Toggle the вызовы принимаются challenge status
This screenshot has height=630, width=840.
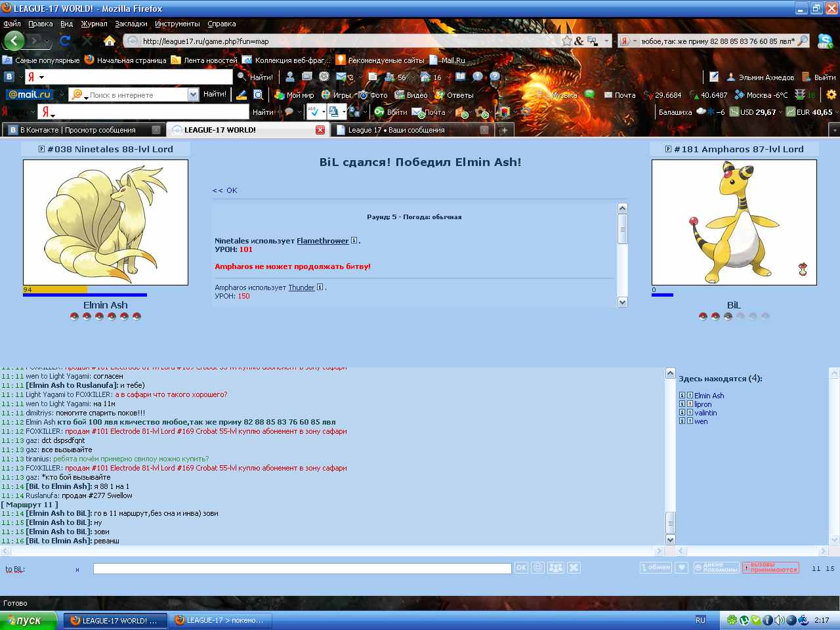click(770, 568)
